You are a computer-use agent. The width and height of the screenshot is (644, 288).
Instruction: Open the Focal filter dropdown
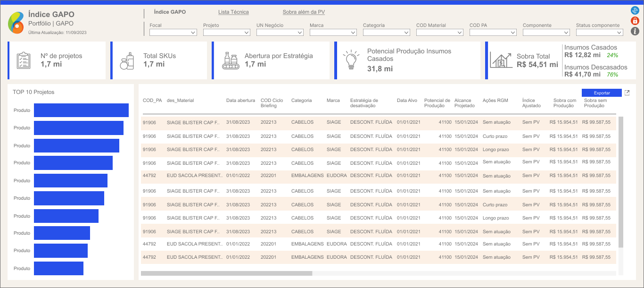[x=173, y=33]
